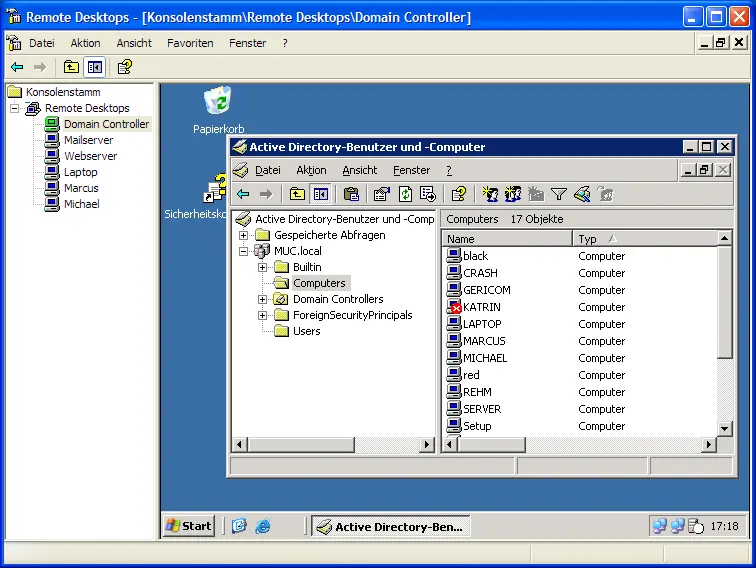The image size is (756, 568).
Task: Select the Computers container in tree
Action: coord(319,283)
